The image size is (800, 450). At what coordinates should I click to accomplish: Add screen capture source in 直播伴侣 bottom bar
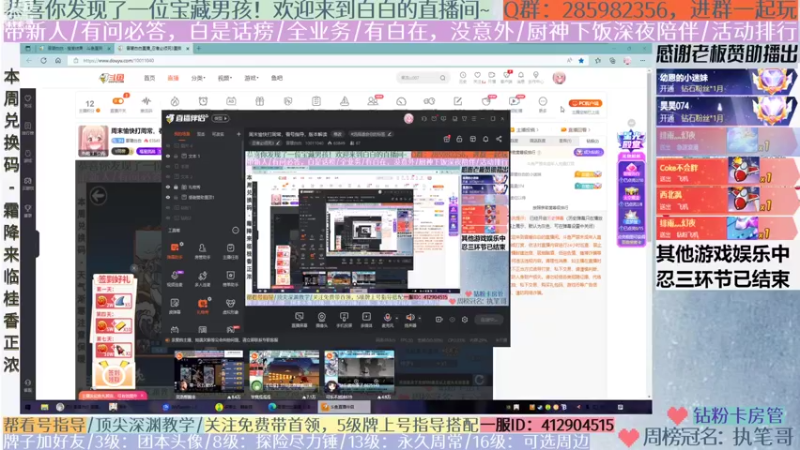tap(299, 319)
